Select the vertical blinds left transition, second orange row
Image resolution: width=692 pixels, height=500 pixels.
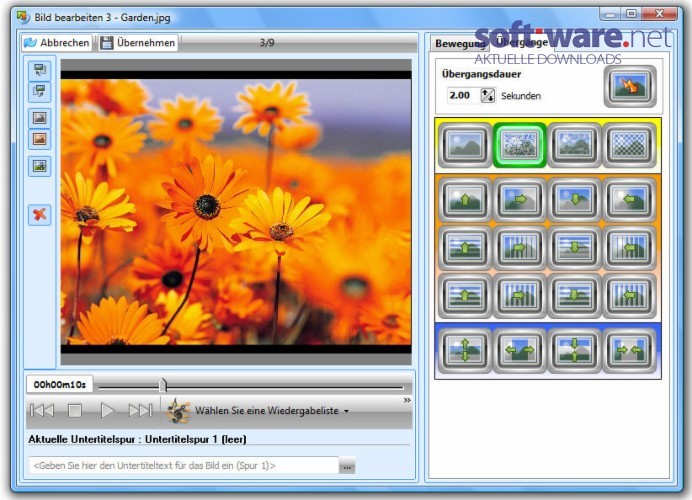tap(629, 248)
